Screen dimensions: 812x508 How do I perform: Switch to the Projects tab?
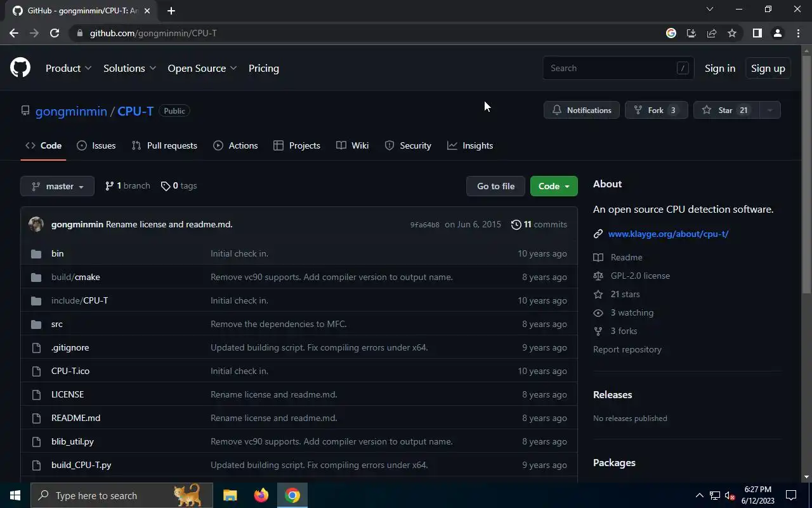[297, 145]
